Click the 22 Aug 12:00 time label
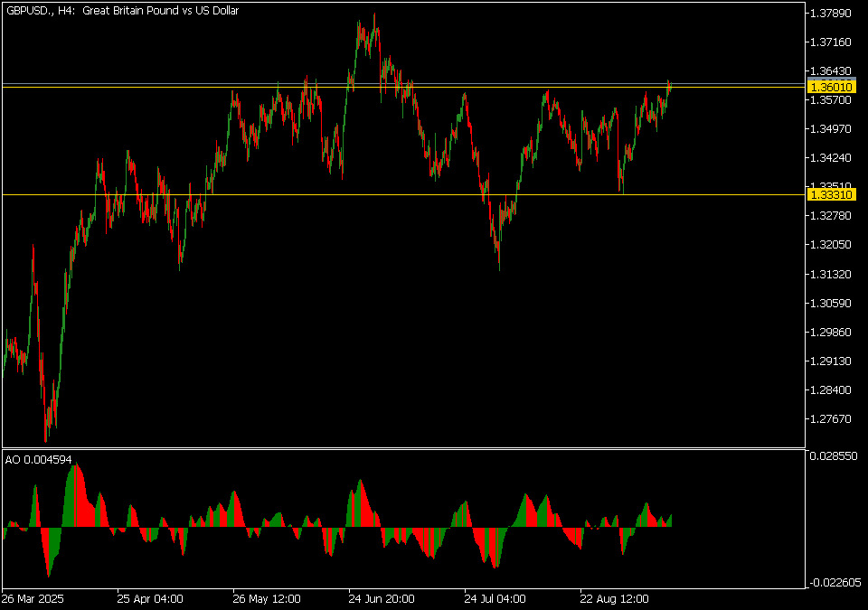Viewport: 868px width, 610px height. 615,599
